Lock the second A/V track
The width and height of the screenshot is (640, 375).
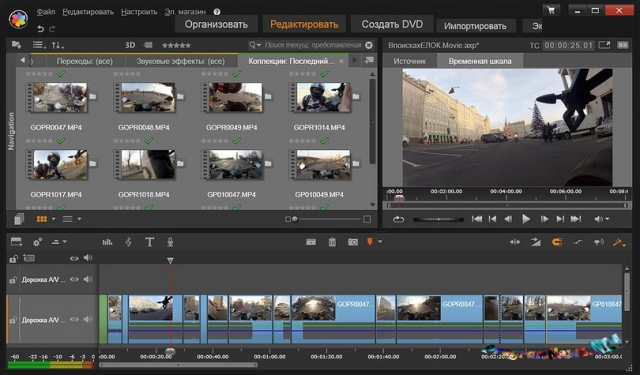coord(13,320)
